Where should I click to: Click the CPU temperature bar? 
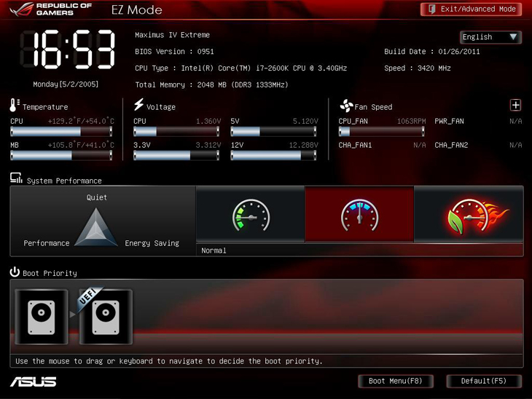click(x=61, y=132)
